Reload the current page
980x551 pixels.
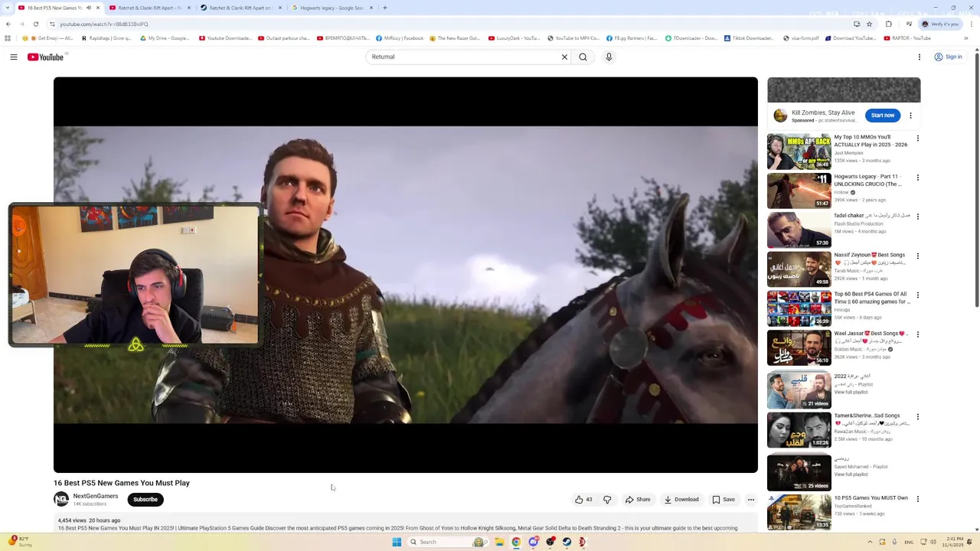click(x=36, y=24)
